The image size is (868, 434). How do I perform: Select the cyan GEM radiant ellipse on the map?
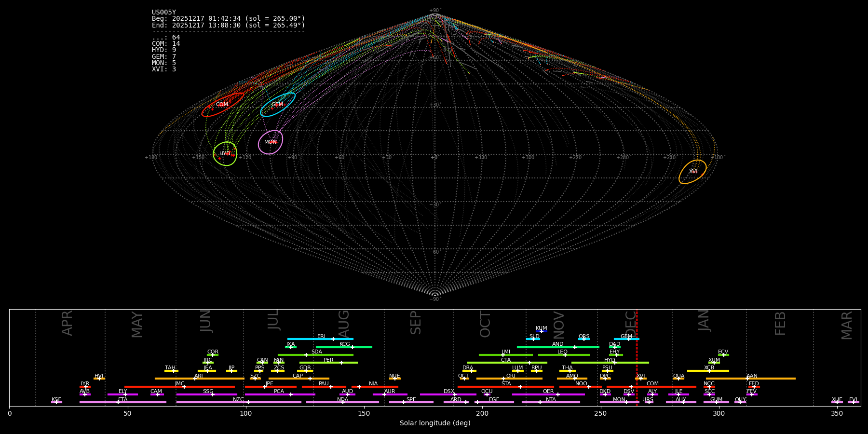[x=277, y=105]
